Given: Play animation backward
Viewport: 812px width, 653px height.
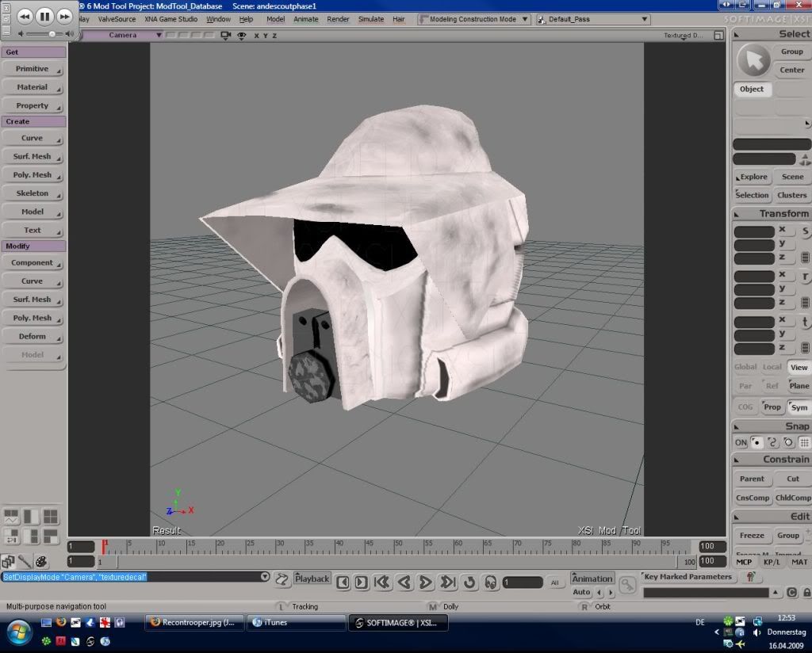Looking at the screenshot, I should point(404,582).
